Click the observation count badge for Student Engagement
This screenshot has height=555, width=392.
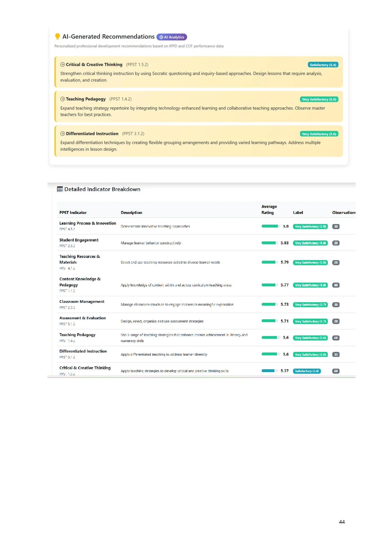point(336,243)
